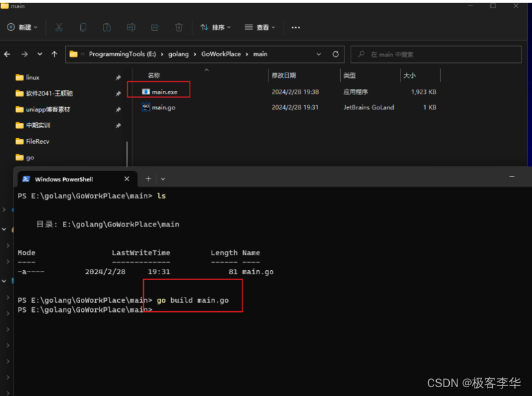
Task: Click the 2024/2/28 19:38 date cell
Action: 295,92
